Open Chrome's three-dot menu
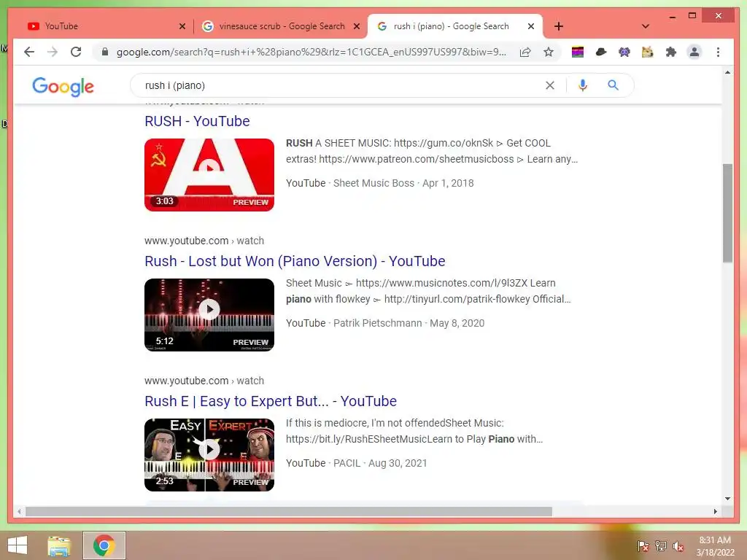Viewport: 747px width, 560px height. click(x=718, y=52)
